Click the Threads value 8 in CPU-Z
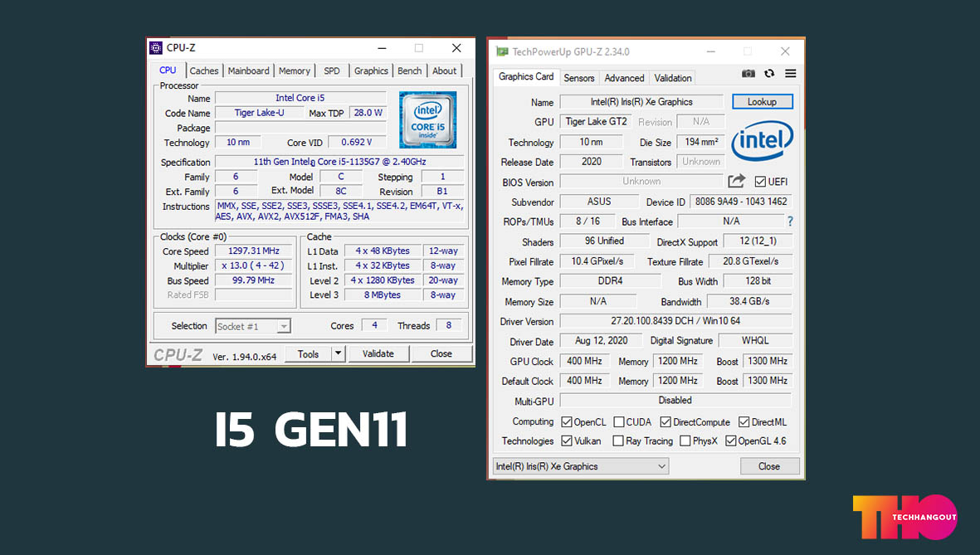This screenshot has height=555, width=980. tap(448, 326)
